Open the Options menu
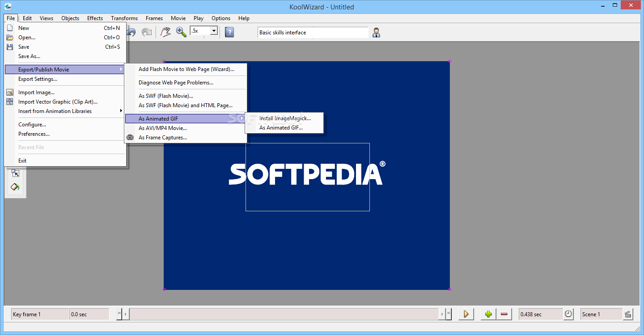This screenshot has height=335, width=644. click(x=221, y=18)
